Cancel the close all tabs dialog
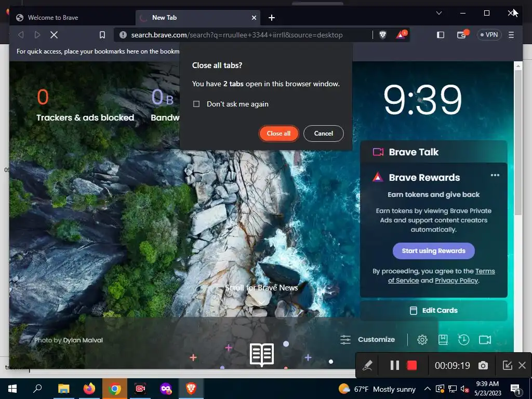The width and height of the screenshot is (532, 399). point(323,134)
